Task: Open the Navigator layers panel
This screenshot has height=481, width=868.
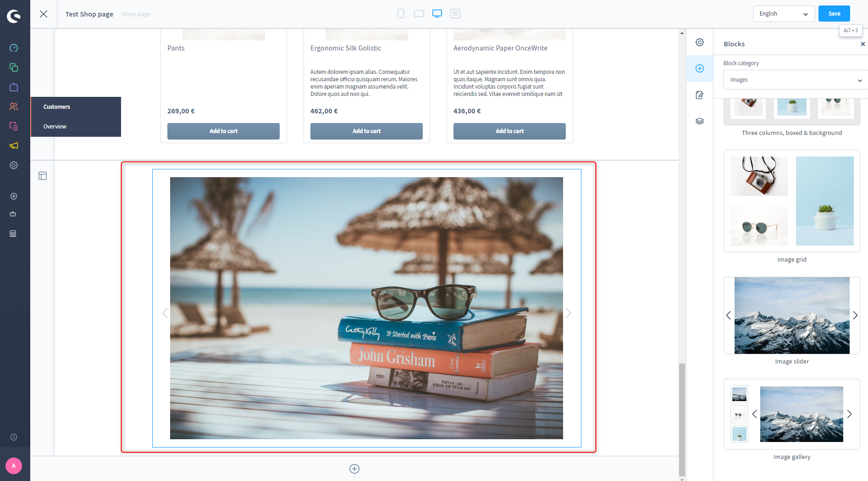Action: tap(700, 121)
